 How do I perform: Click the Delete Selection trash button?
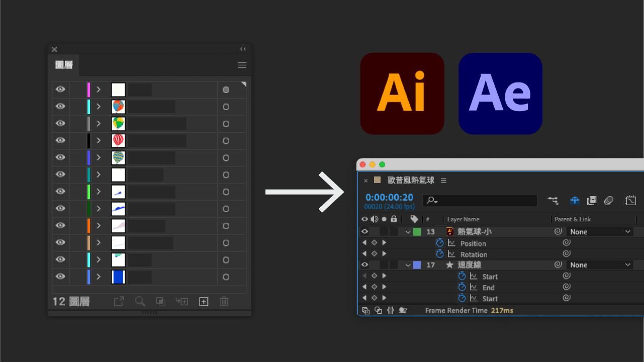click(x=224, y=301)
